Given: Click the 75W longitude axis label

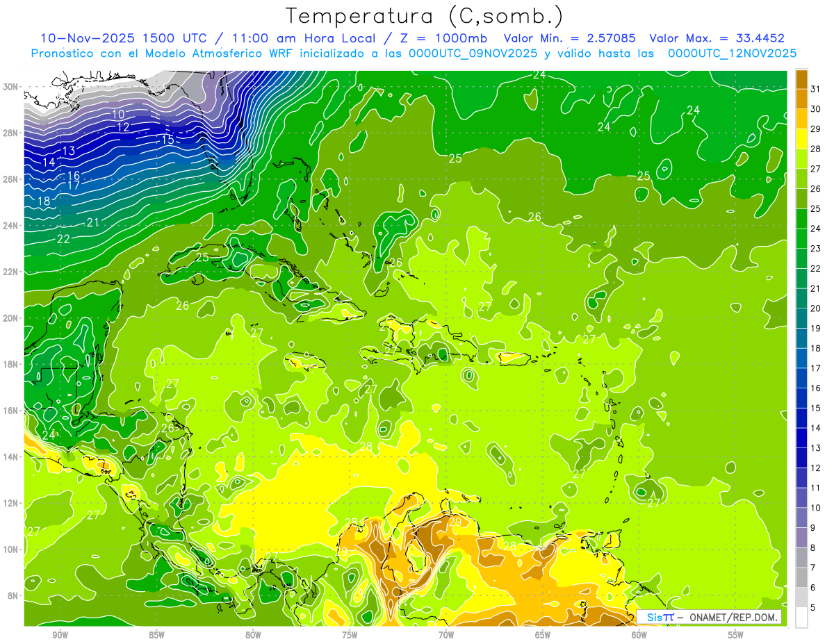Looking at the screenshot, I should tap(350, 636).
